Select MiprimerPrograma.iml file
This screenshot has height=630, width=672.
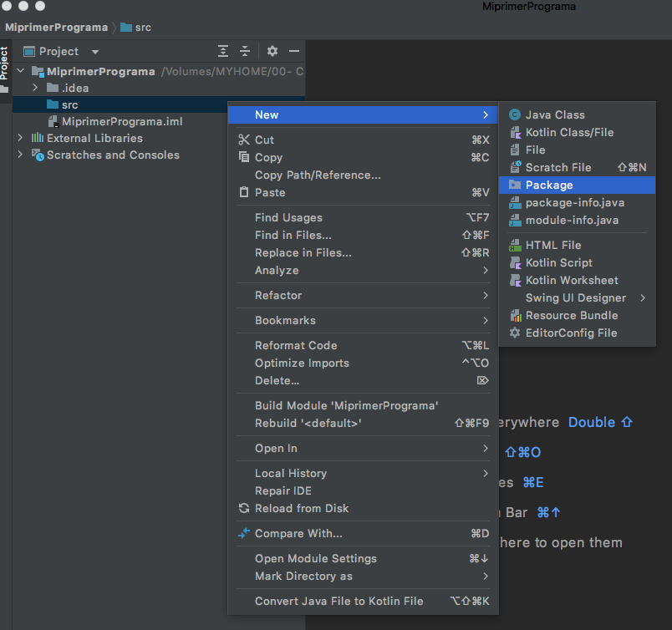pyautogui.click(x=122, y=122)
